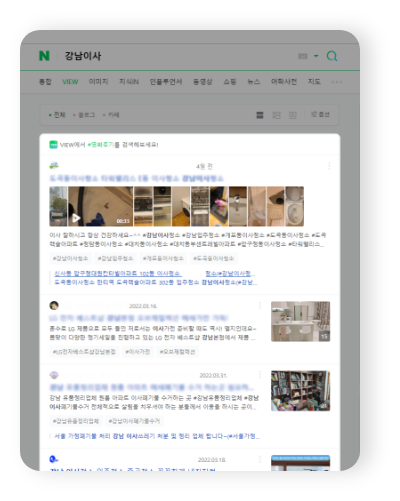The width and height of the screenshot is (400, 501).
Task: Open more menu for the 2022.03.31 post
Action: tap(260, 375)
